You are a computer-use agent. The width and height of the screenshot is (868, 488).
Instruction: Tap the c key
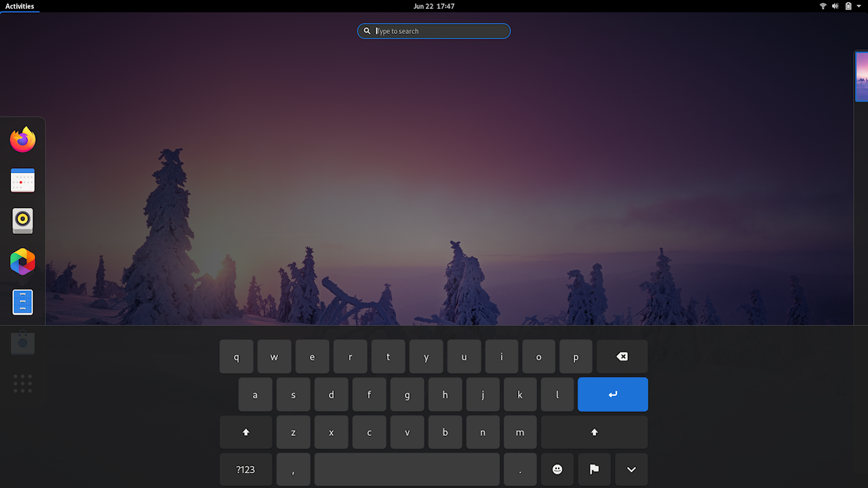(x=369, y=432)
